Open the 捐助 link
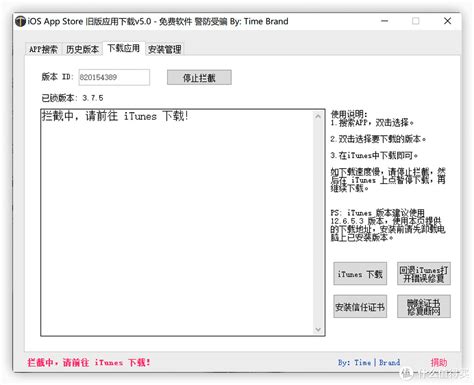The image size is (474, 385). (439, 362)
